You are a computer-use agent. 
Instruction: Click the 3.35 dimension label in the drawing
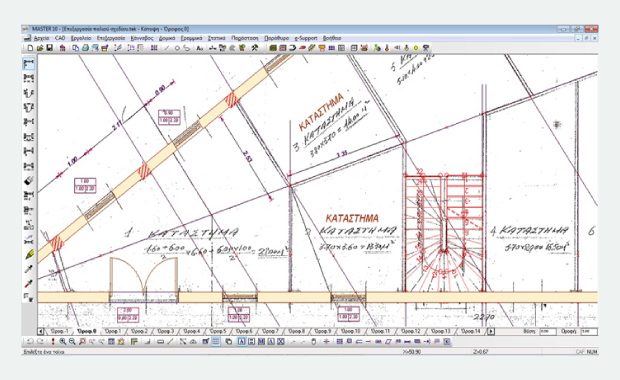[x=342, y=154]
